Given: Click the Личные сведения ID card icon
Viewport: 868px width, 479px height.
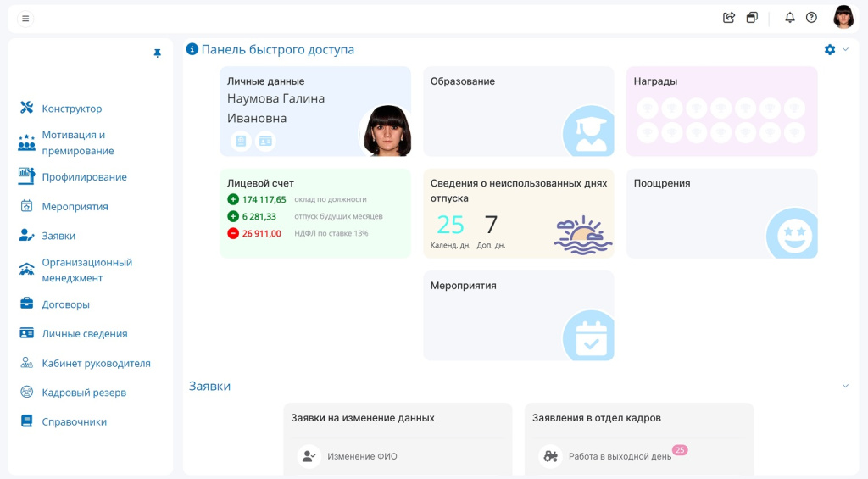Looking at the screenshot, I should (26, 333).
